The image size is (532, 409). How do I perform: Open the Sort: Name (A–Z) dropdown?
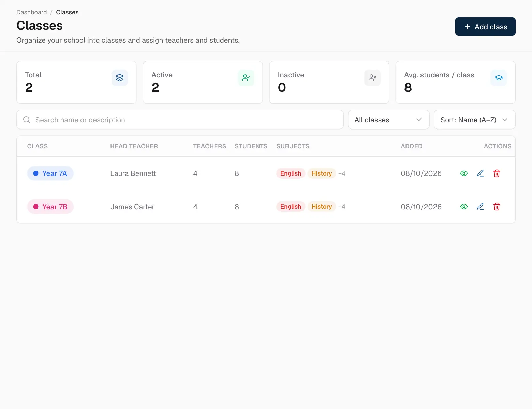click(x=474, y=120)
